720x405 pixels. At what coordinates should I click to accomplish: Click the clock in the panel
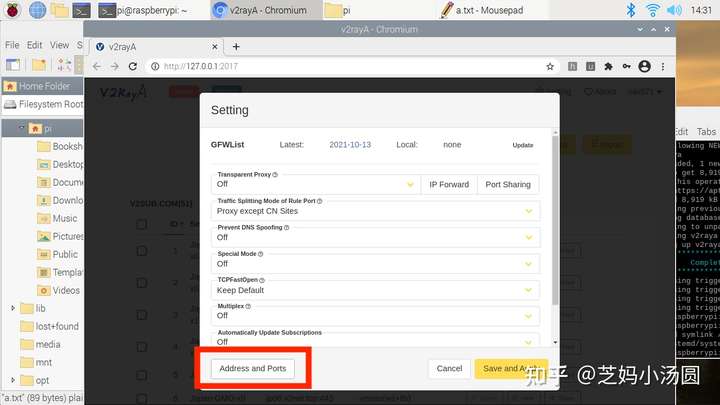click(701, 10)
